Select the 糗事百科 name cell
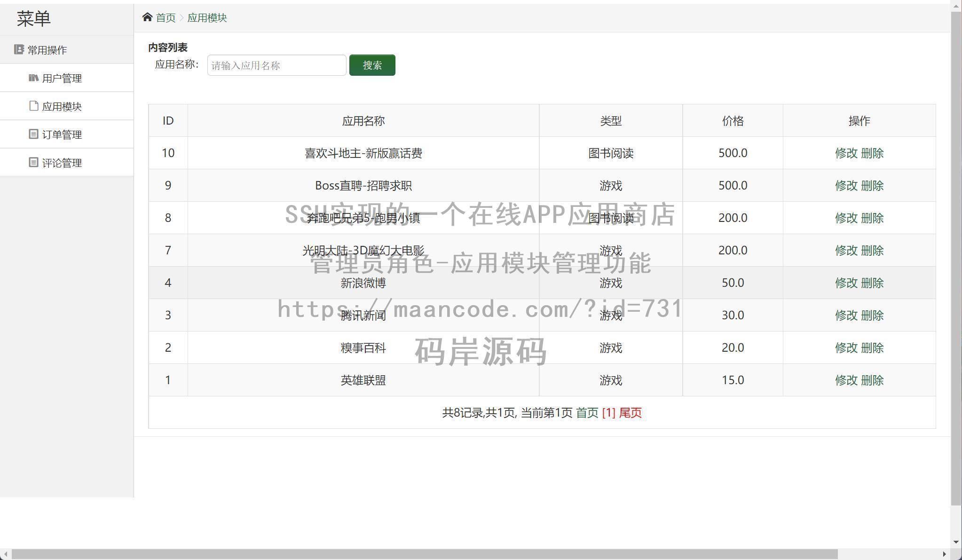Viewport: 962px width, 560px height. [363, 348]
